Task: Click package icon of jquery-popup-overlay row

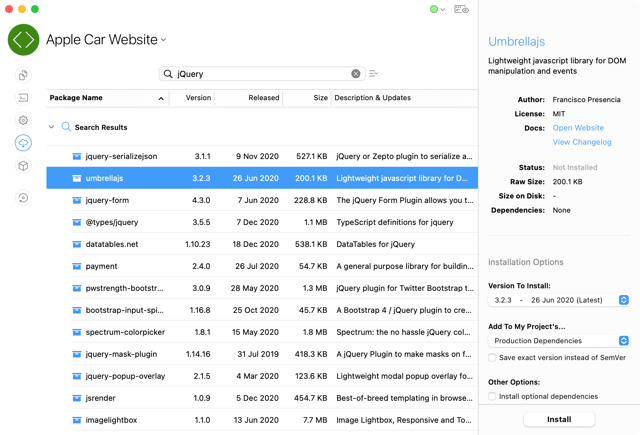Action: [77, 377]
